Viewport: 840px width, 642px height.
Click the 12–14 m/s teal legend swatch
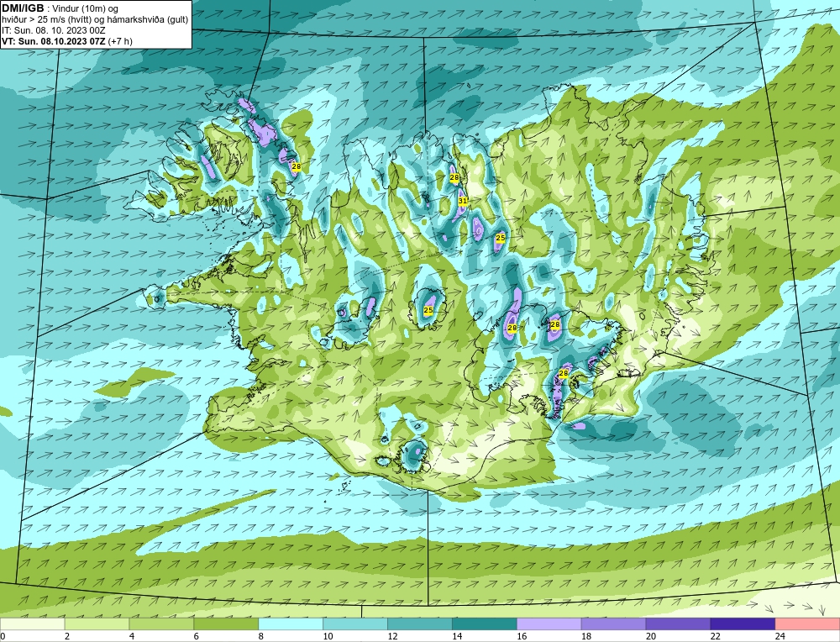(x=419, y=624)
